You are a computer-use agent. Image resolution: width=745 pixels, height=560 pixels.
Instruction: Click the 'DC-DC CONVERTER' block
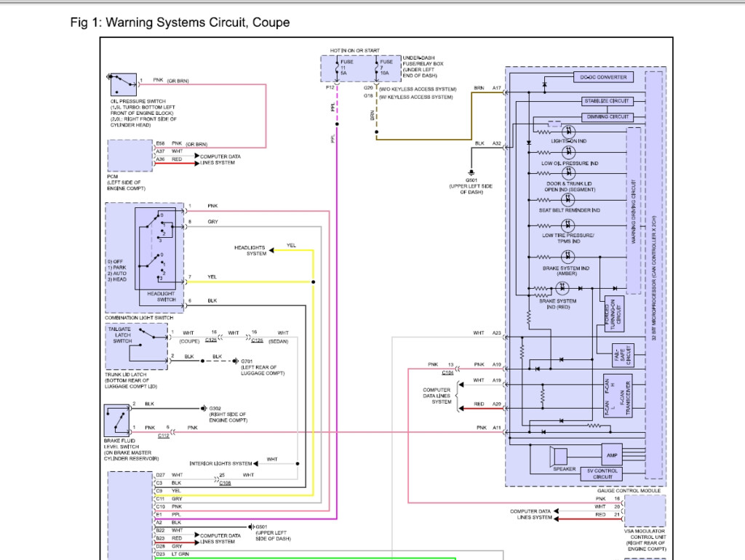(x=603, y=77)
